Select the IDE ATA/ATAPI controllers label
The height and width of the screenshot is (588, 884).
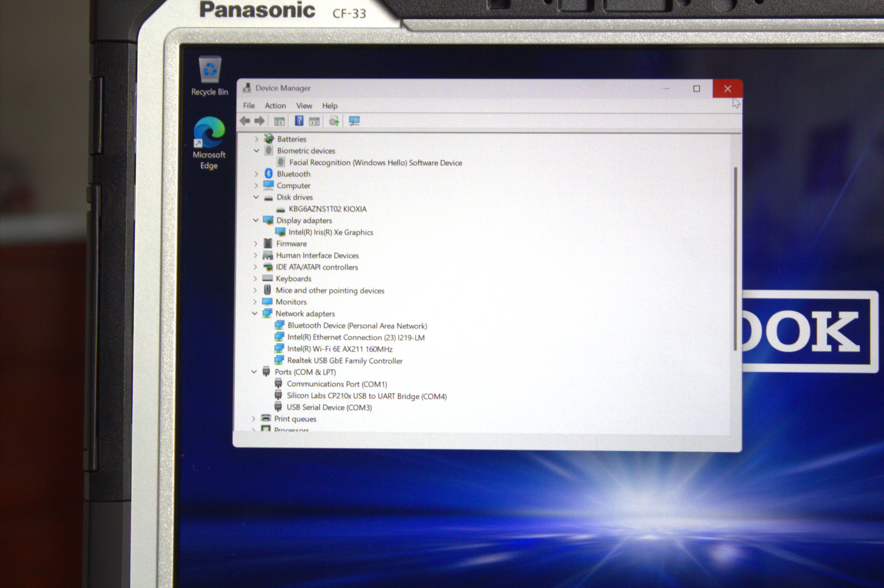tap(317, 267)
